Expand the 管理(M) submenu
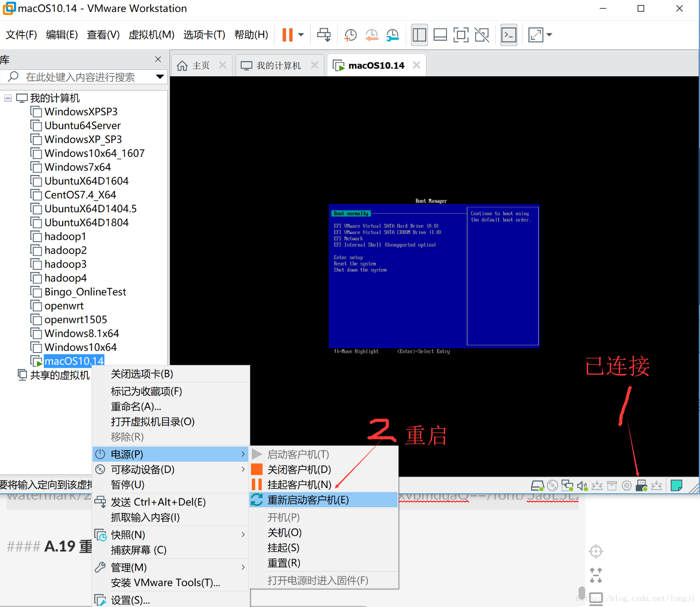Image resolution: width=700 pixels, height=607 pixels. coord(170,567)
